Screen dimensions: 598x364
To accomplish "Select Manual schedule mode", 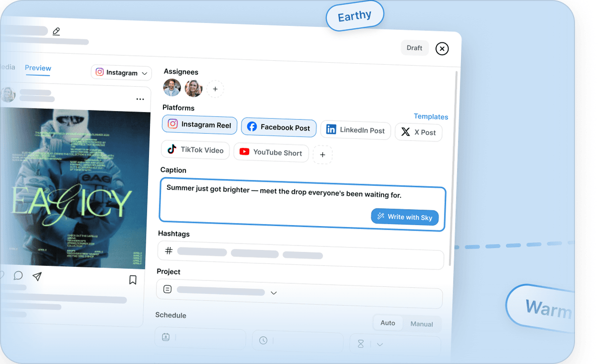I will (x=422, y=324).
